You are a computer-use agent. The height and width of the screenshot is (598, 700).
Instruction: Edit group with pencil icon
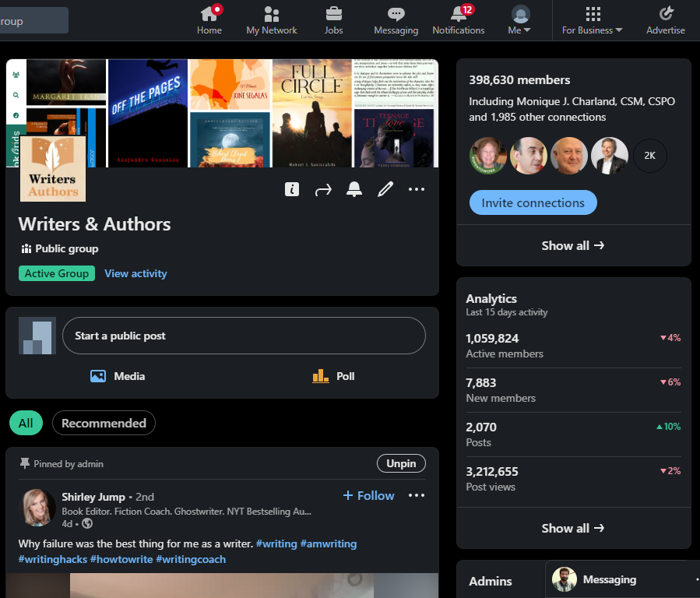pyautogui.click(x=385, y=189)
